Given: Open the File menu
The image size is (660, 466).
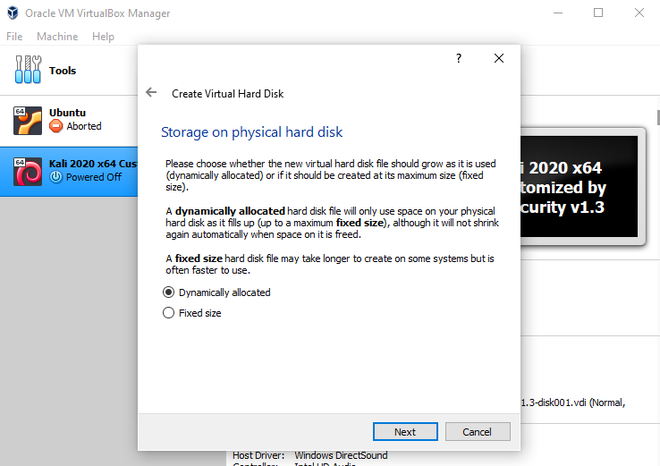Looking at the screenshot, I should (14, 36).
